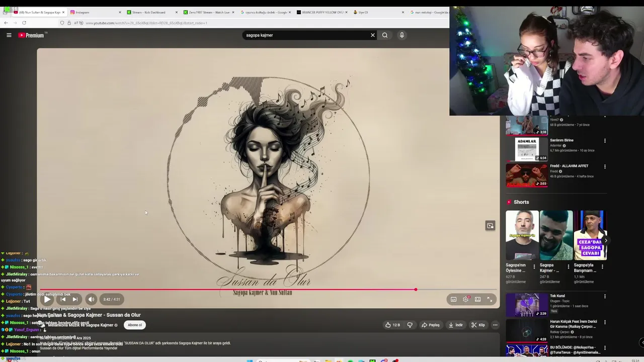The image size is (644, 362).
Task: Switch to 'oyuncu koltuğu ördek' Google tab
Action: point(264,12)
